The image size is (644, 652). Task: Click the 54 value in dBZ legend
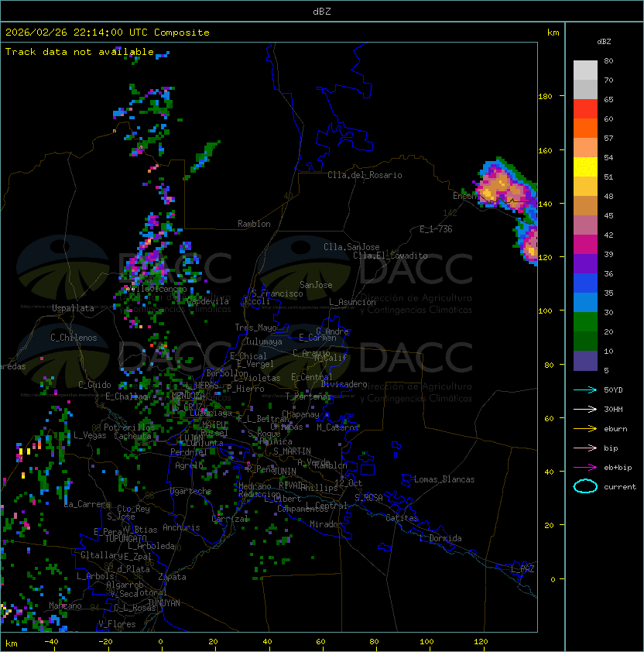coord(608,158)
